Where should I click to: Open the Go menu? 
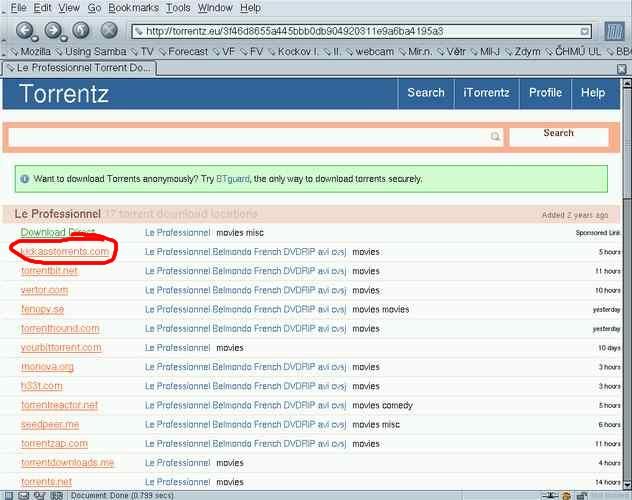point(94,8)
